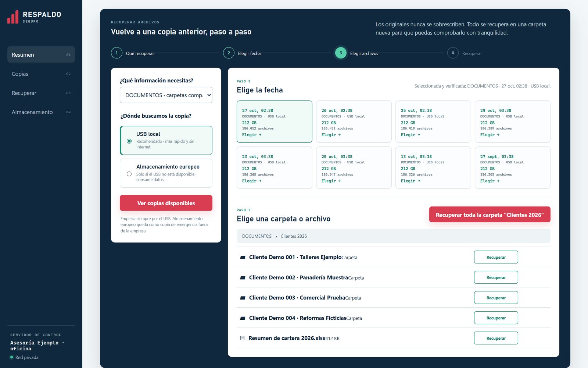Screen dimensions: 588x368
Task: Click the Respaldo Seguro bar-chart logo
Action: 13,17
